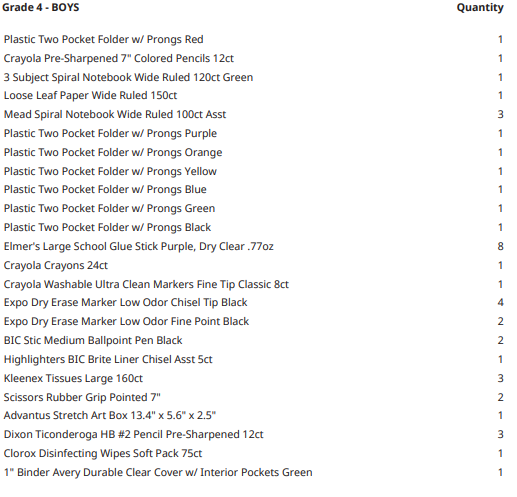The image size is (517, 497).
Task: Select Crayola Pre-Sharpened Colored Pencils 12ct item
Action: point(119,58)
